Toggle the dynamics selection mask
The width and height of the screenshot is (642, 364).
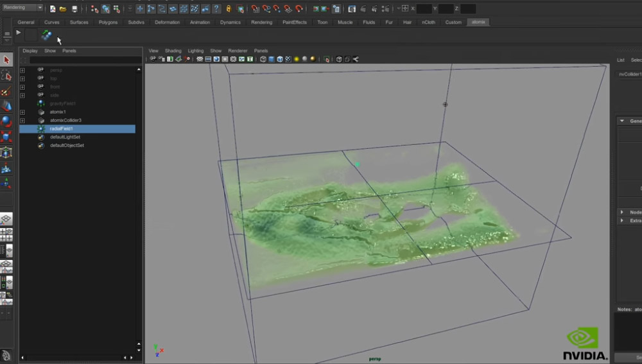point(195,8)
